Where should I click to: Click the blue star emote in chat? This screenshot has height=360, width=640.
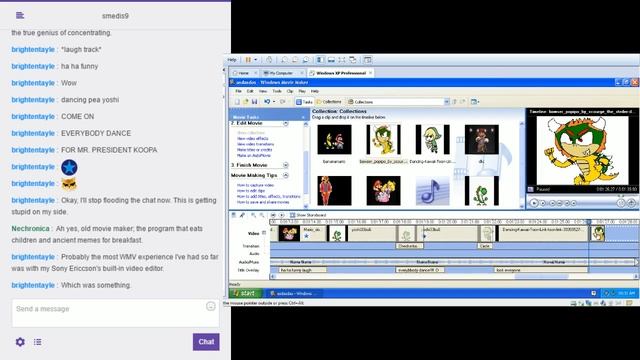[69, 167]
